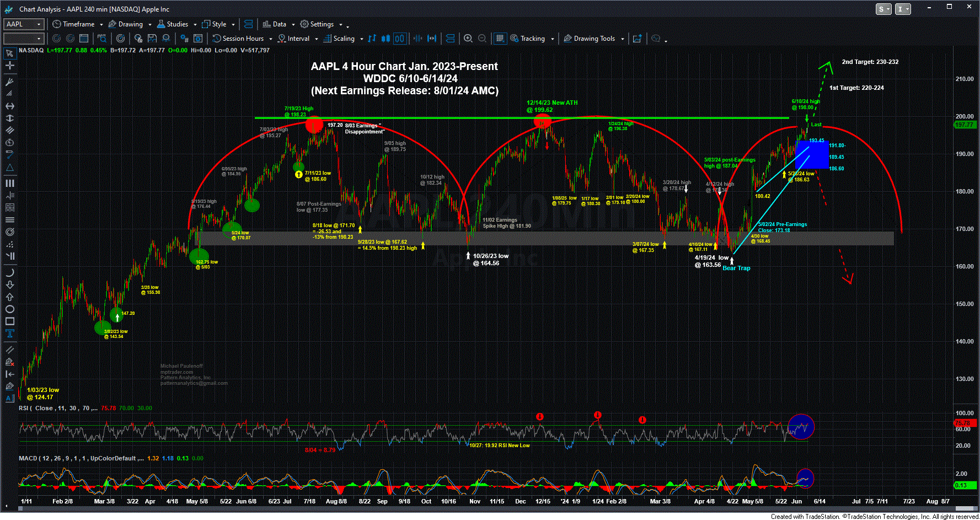Click the Scaling button
The image size is (980, 520).
pos(339,39)
